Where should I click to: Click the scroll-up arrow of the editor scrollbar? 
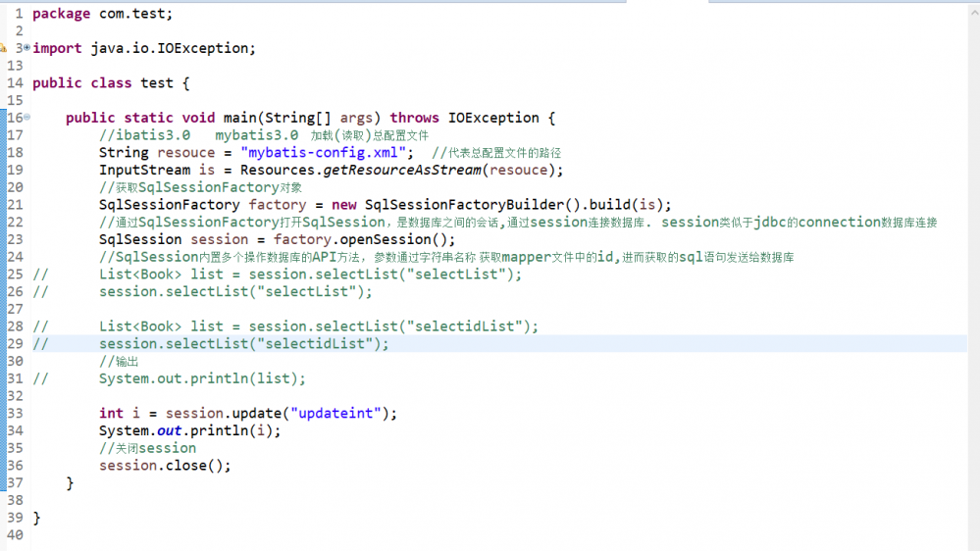pos(974,13)
